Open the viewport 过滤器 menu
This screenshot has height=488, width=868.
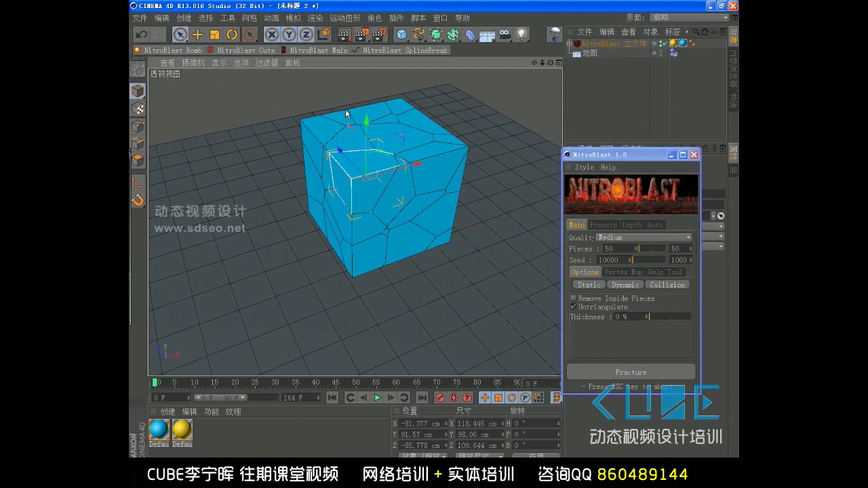click(267, 63)
